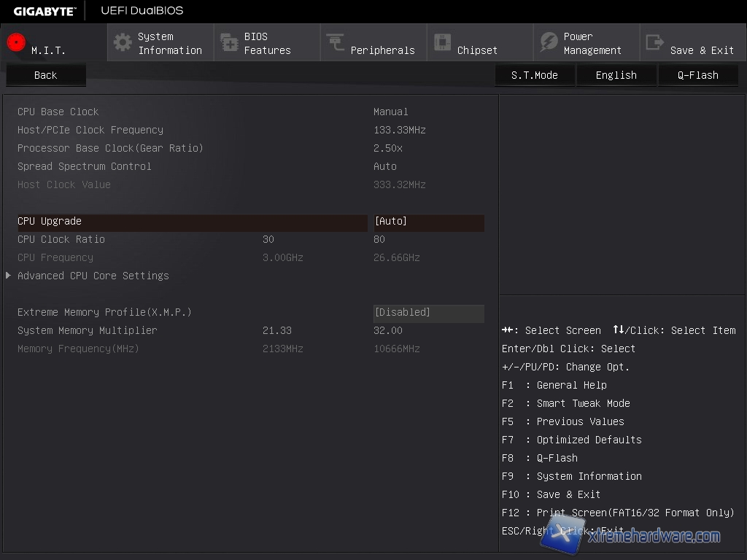Viewport: 747px width, 560px height.
Task: Open the X.M.P. [Disabled] option
Action: 428,312
